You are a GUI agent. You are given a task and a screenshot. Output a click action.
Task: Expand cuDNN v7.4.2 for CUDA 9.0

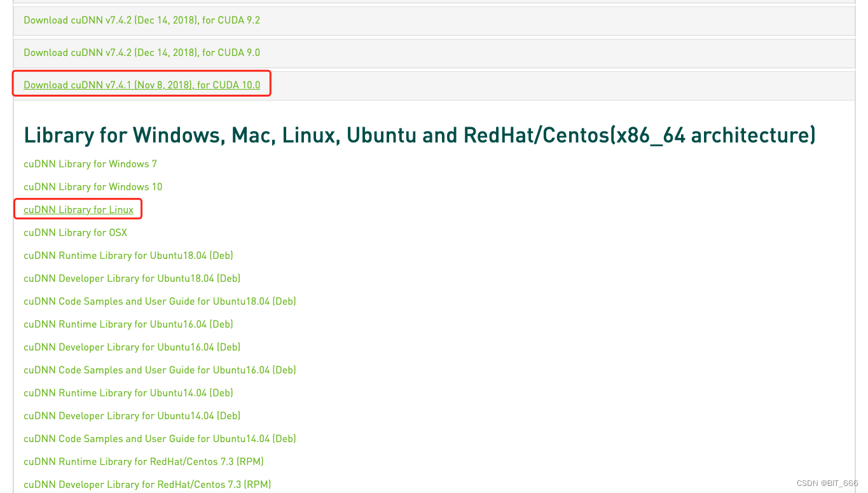[x=142, y=53]
